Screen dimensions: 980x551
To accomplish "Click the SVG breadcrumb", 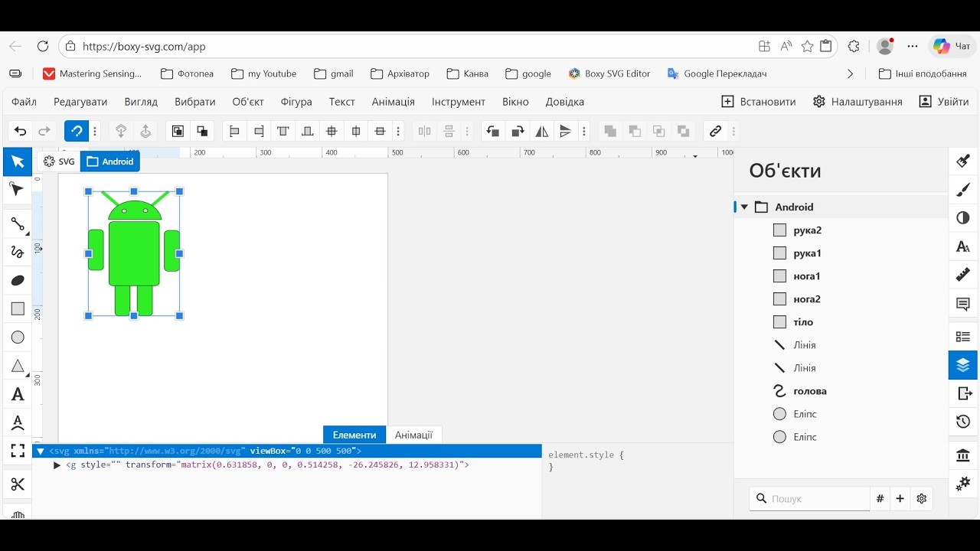I will (x=60, y=161).
